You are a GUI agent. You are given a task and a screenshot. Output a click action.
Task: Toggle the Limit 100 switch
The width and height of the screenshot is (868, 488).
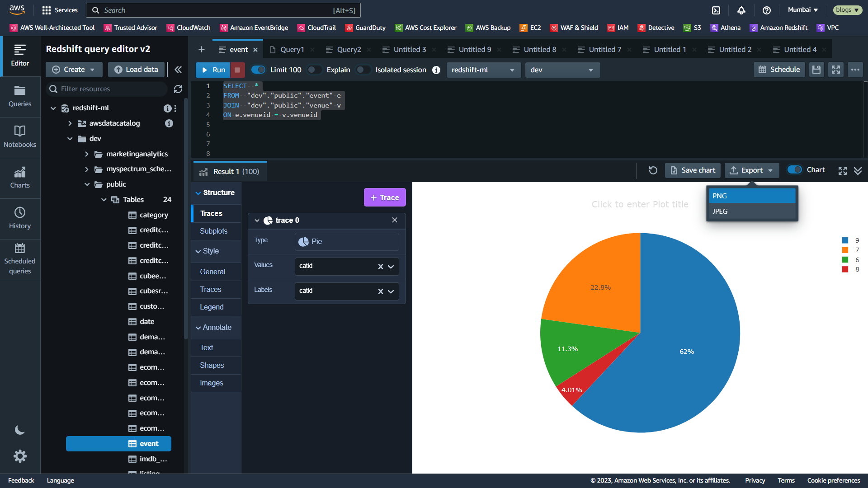259,70
